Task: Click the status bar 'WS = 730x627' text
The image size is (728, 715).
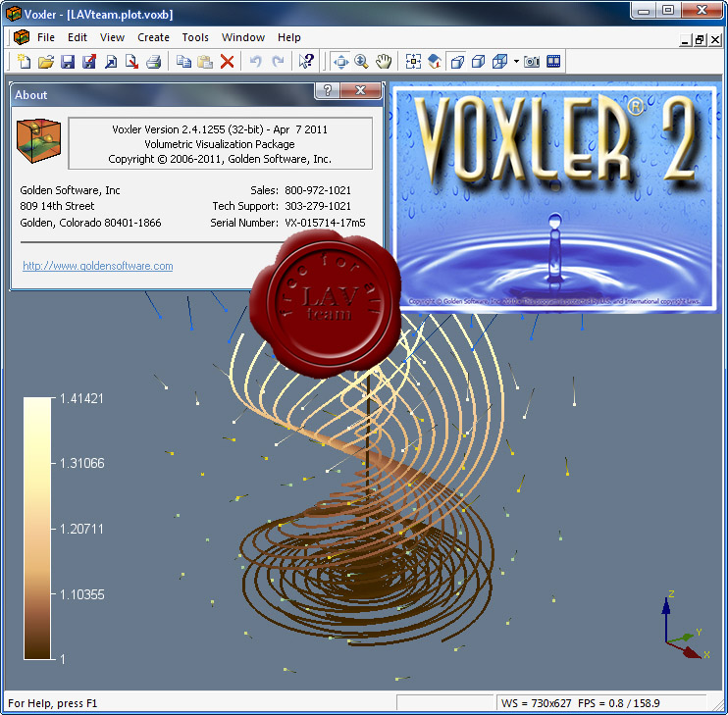Action: click(537, 703)
